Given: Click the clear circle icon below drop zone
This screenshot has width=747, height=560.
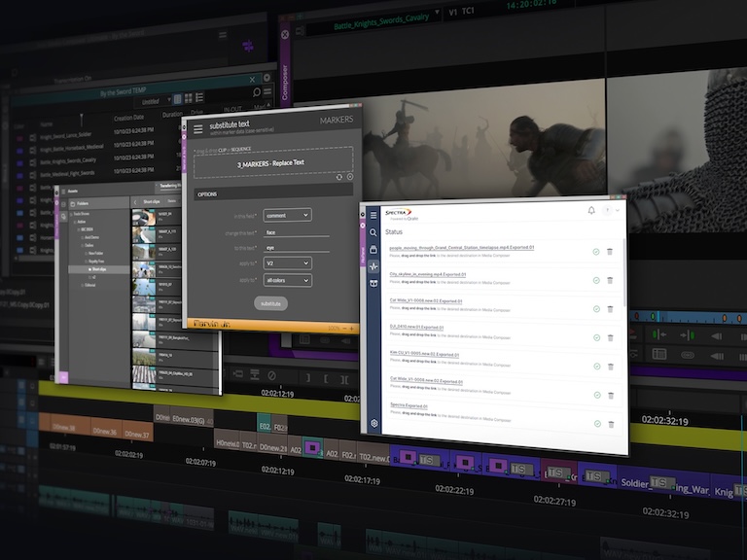Looking at the screenshot, I should coord(350,177).
